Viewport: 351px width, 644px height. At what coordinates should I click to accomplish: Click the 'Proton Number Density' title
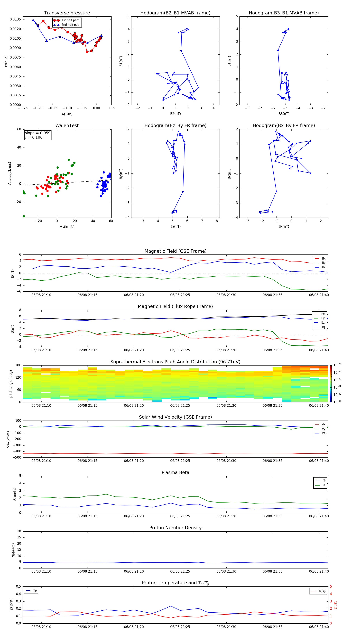click(x=175, y=528)
